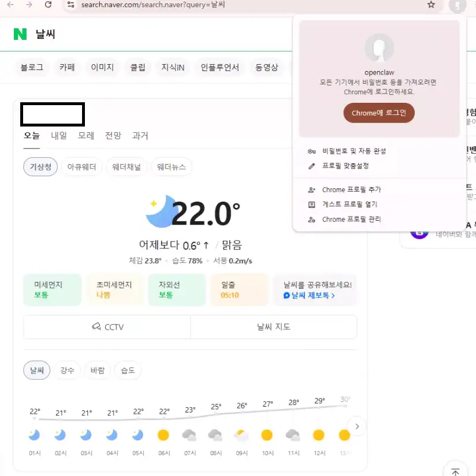
Task: Click the 날씨 search query text
Action: pyautogui.click(x=45, y=34)
